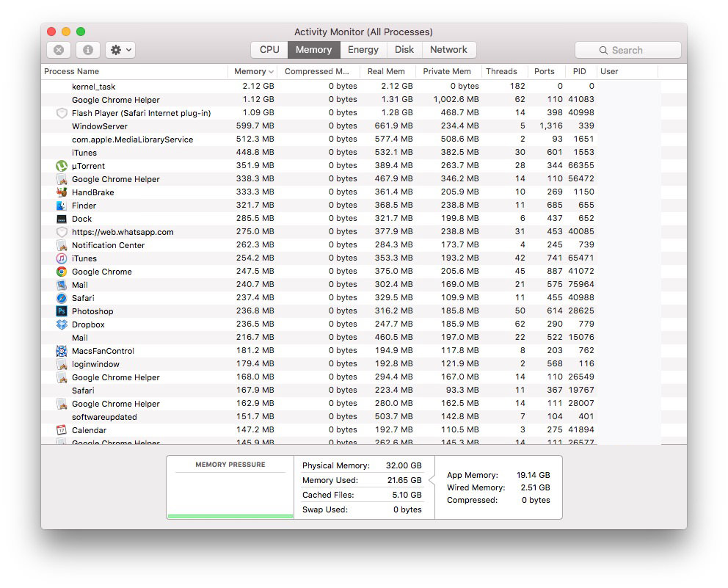Sort by Private Mem column header

[448, 71]
